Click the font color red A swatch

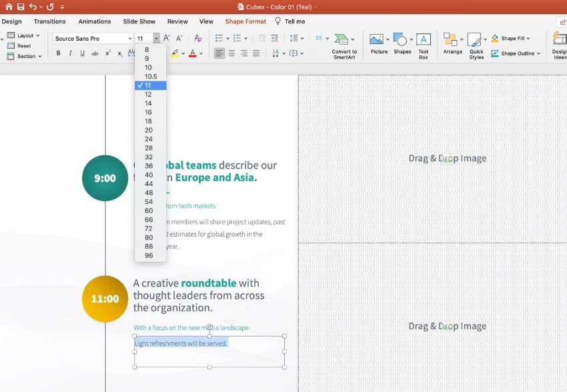[192, 53]
